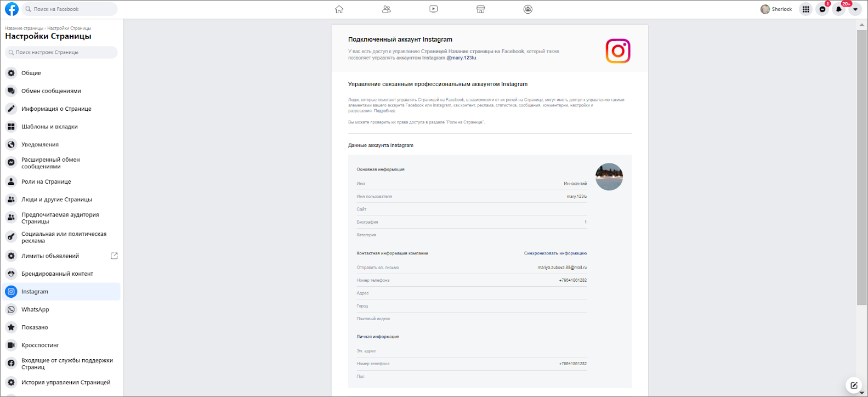
Task: Click the Люди и другие Страницы icon
Action: pyautogui.click(x=11, y=200)
